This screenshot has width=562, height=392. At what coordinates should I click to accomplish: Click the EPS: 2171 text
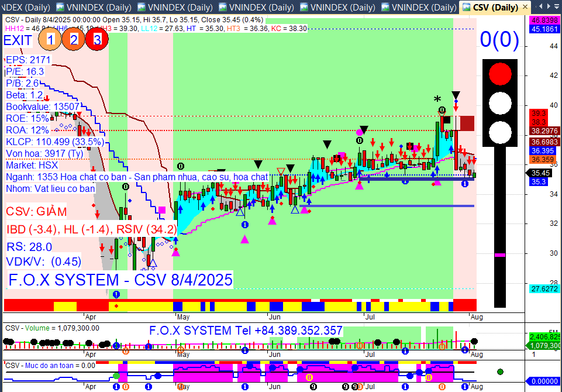(x=28, y=60)
